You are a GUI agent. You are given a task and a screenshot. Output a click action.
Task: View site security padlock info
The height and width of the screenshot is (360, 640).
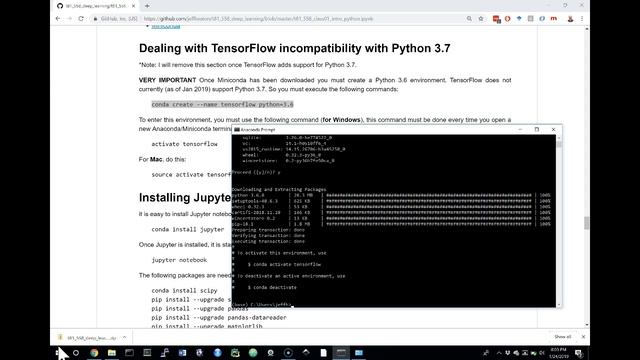tap(96, 19)
